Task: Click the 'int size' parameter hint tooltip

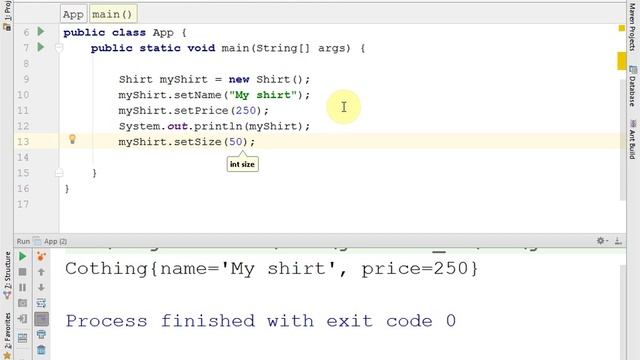Action: 242,164
